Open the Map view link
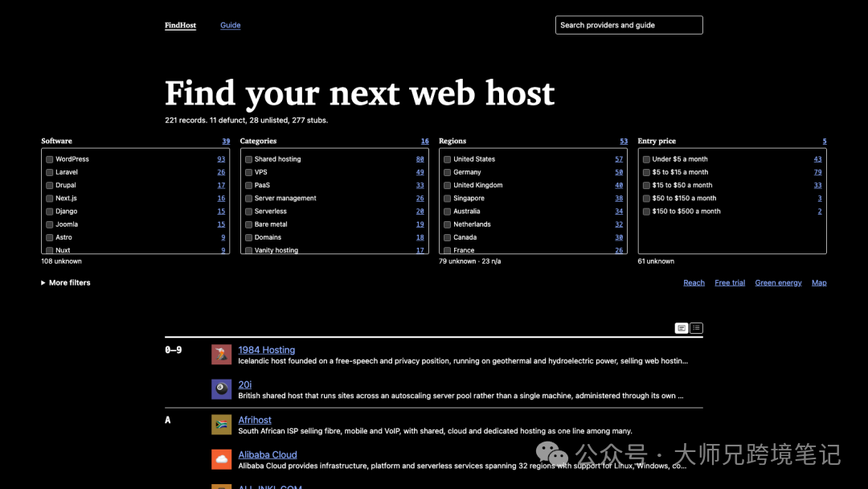This screenshot has width=868, height=489. (x=819, y=282)
